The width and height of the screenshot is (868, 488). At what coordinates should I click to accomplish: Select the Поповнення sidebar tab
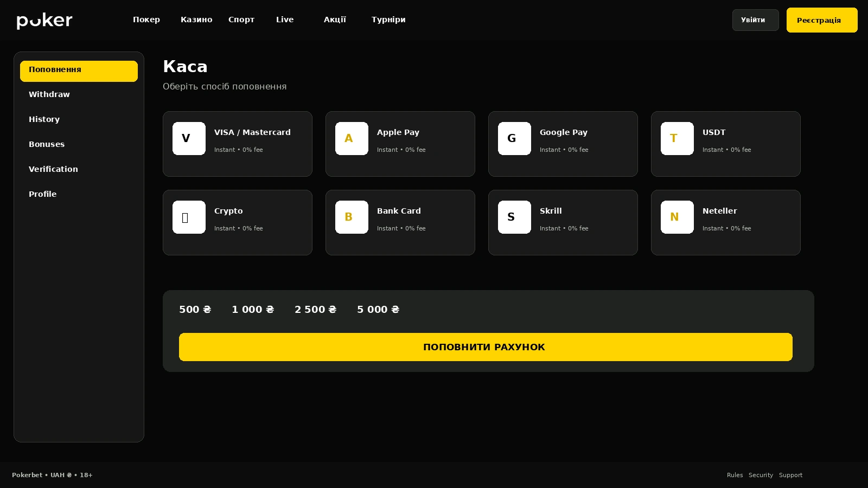click(x=79, y=71)
